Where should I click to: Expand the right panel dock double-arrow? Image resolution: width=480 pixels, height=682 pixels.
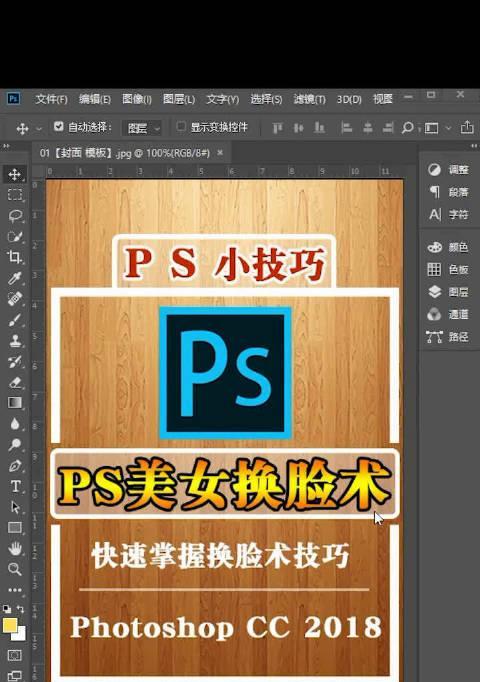point(474,146)
